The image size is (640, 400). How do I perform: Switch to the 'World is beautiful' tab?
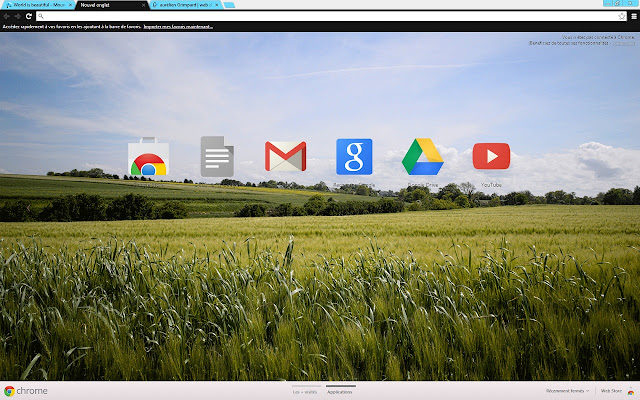[37, 5]
